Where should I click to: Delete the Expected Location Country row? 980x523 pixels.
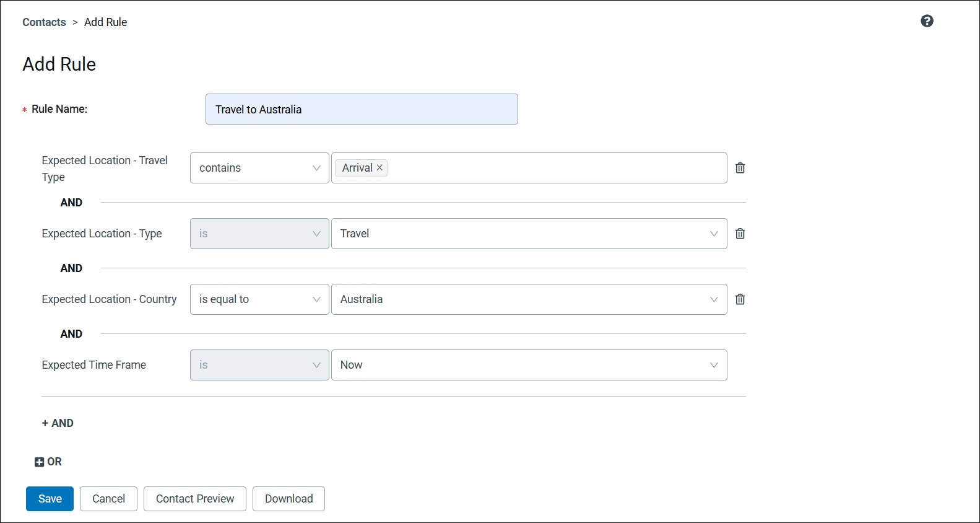pyautogui.click(x=740, y=299)
